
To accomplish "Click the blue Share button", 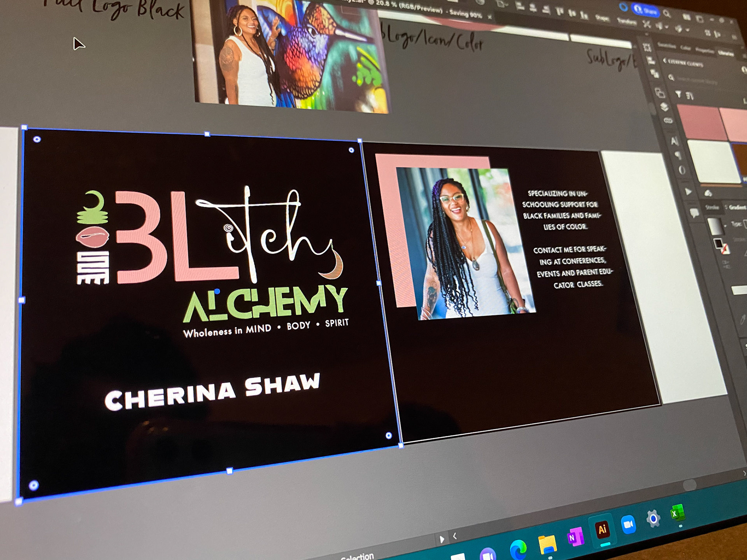I will pos(645,10).
